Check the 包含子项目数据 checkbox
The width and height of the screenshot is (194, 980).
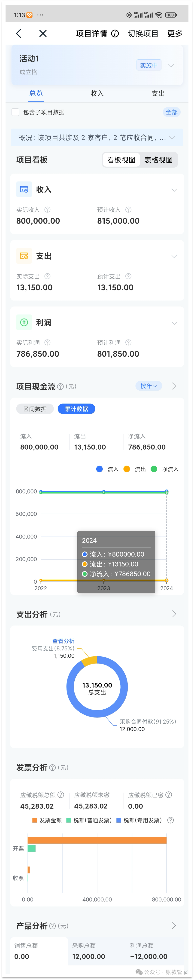[x=15, y=112]
